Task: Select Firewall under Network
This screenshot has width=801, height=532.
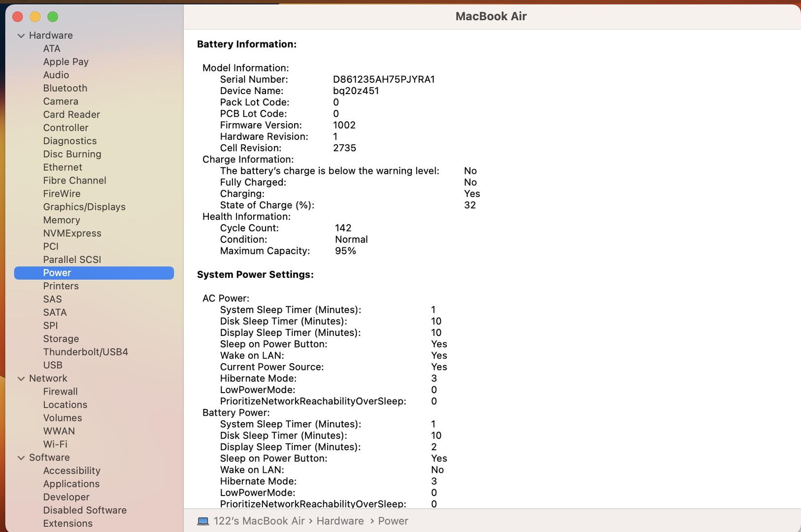Action: point(60,392)
